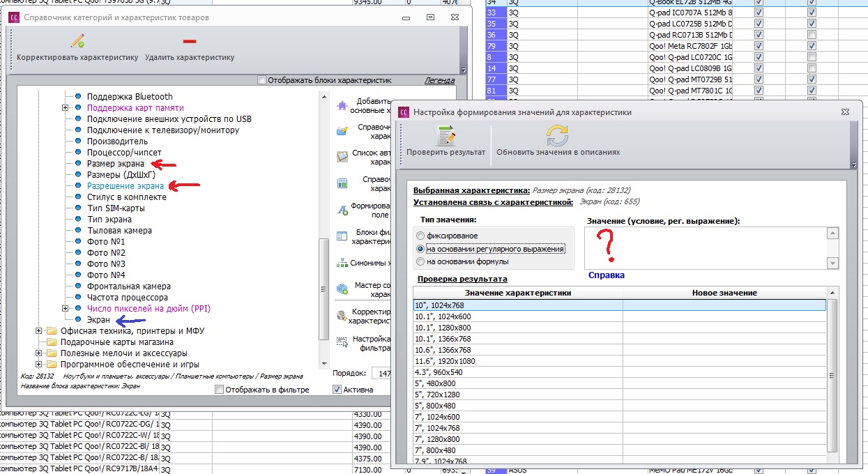Screen dimensions: 868x474
Task: Expand the 'Поддержка карт памяти' tree node
Action: 65,108
